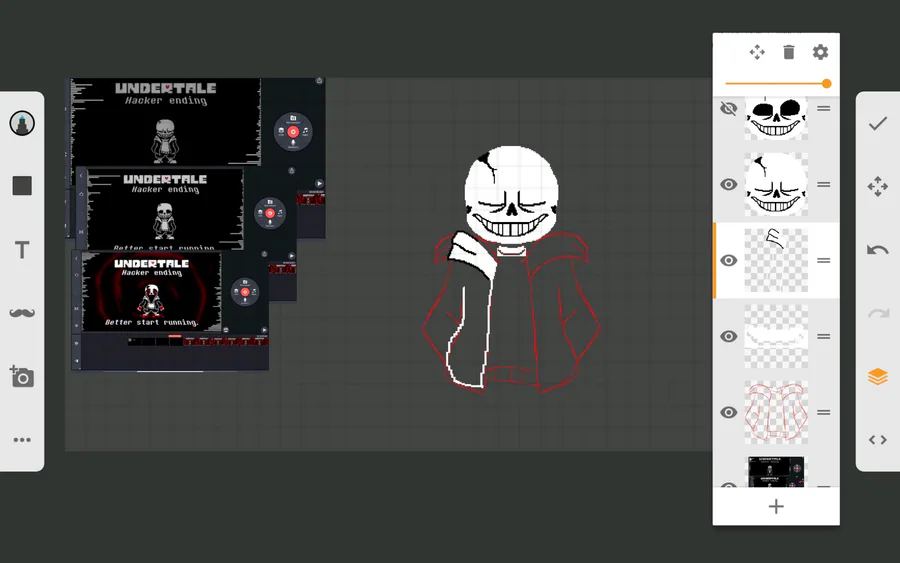Click the greyed-out redo arrow

(x=878, y=313)
